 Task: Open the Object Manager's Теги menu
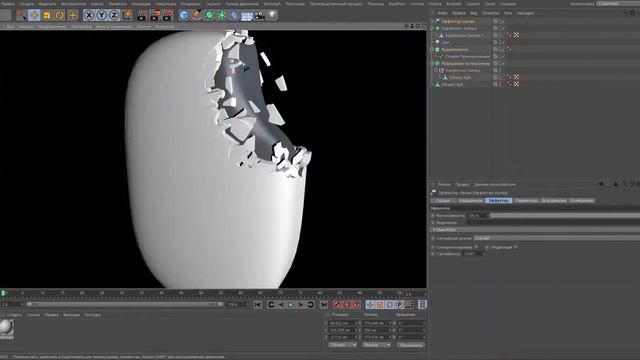(507, 13)
